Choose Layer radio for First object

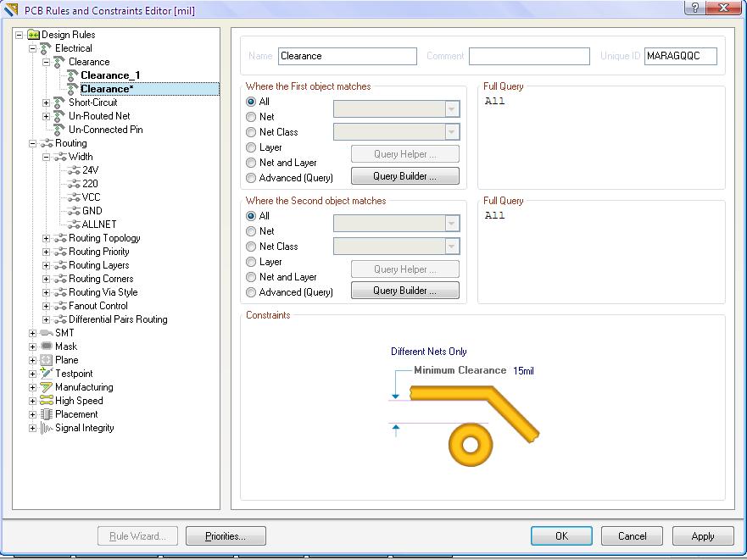tap(251, 147)
